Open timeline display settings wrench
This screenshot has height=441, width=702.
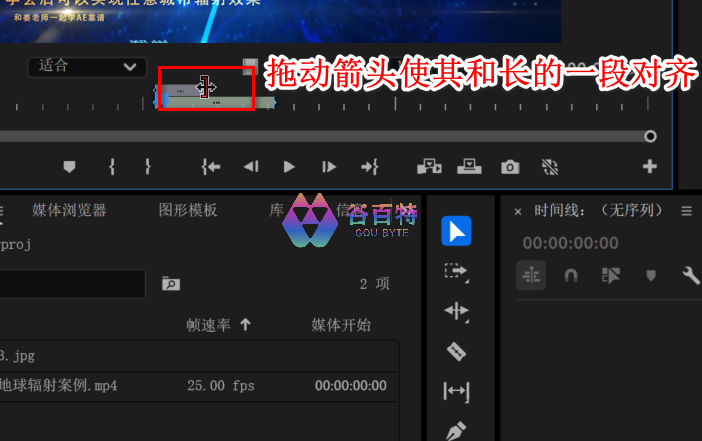click(x=690, y=275)
